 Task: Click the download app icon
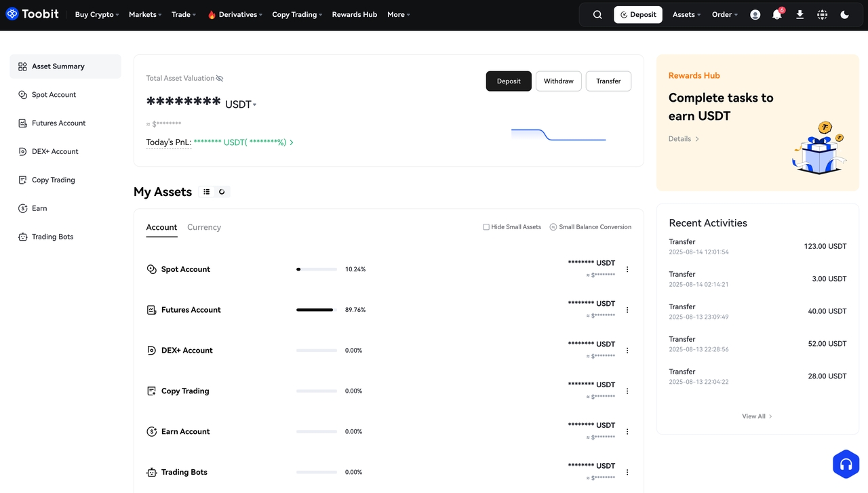click(x=800, y=14)
